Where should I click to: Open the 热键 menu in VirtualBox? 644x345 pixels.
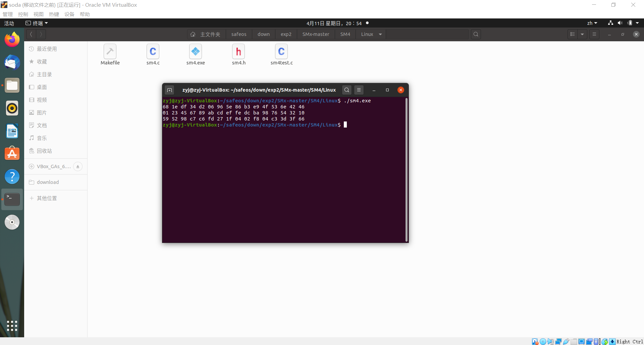coord(54,14)
